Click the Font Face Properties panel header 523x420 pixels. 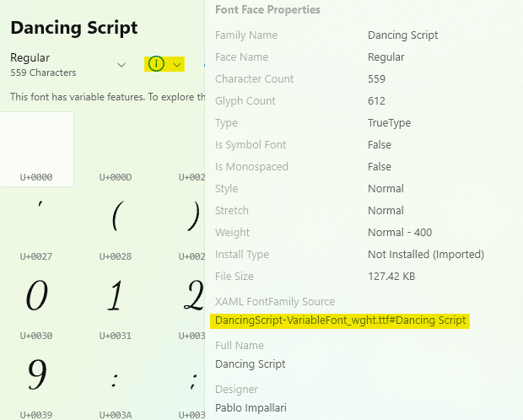click(x=267, y=10)
